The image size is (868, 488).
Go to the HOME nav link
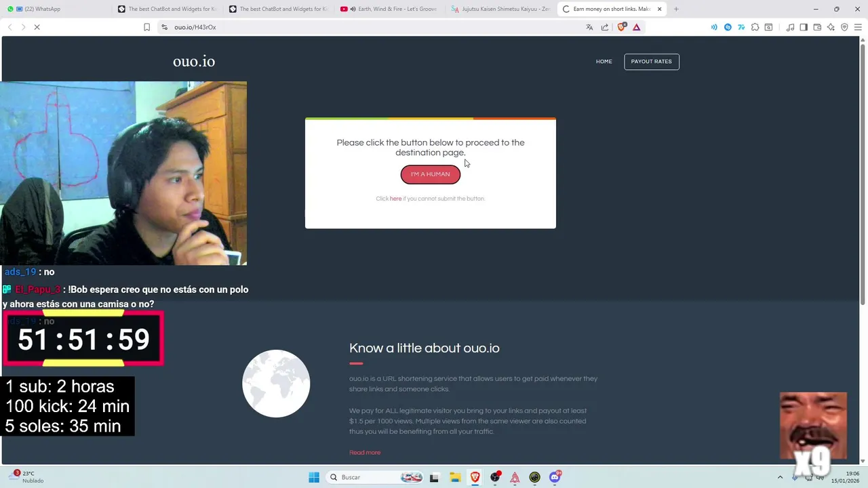tap(604, 62)
